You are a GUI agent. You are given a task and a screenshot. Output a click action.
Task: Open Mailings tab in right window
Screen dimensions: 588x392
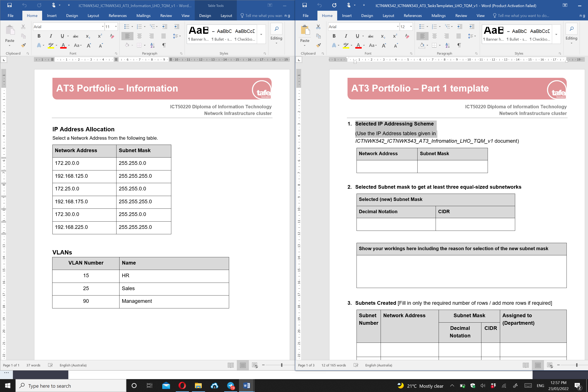pyautogui.click(x=438, y=15)
